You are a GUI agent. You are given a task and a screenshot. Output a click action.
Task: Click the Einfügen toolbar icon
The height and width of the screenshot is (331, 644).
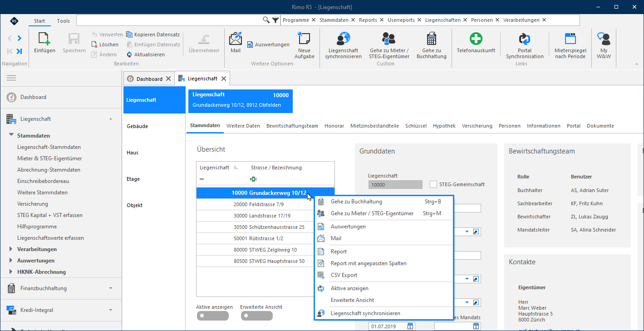click(44, 40)
